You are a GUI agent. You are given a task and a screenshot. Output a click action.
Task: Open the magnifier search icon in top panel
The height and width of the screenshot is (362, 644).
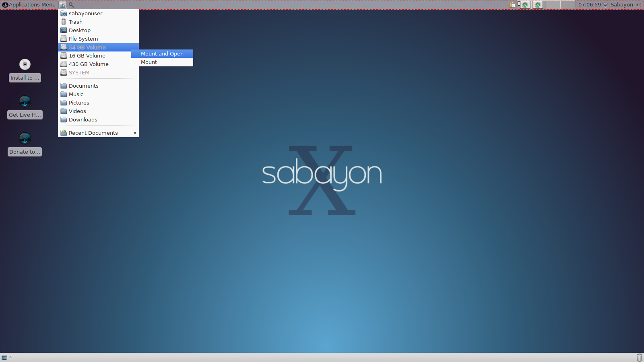tap(71, 5)
